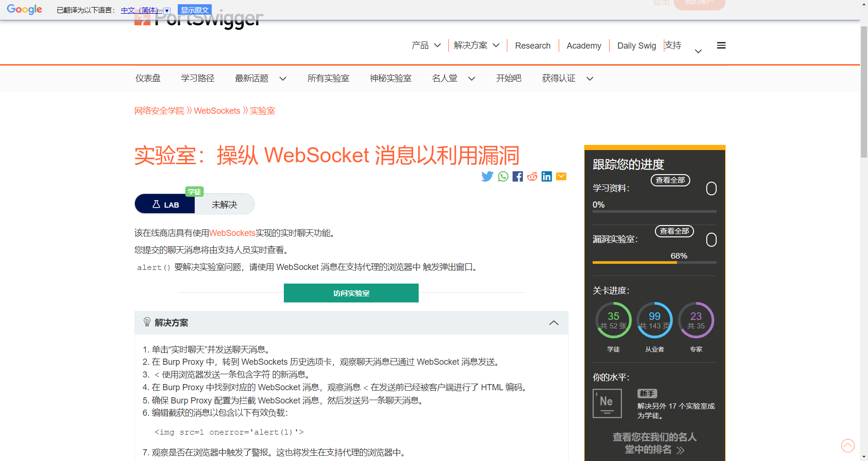868x461 pixels.
Task: Click the 漏洞实验室 progress bar at 68%
Action: click(654, 262)
